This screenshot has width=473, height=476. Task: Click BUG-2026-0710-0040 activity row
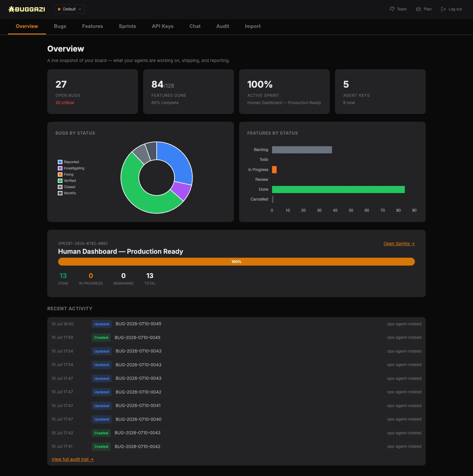pyautogui.click(x=236, y=419)
